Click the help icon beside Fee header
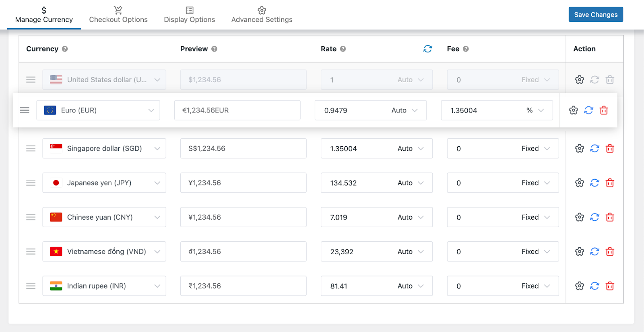644x332 pixels. point(466,49)
